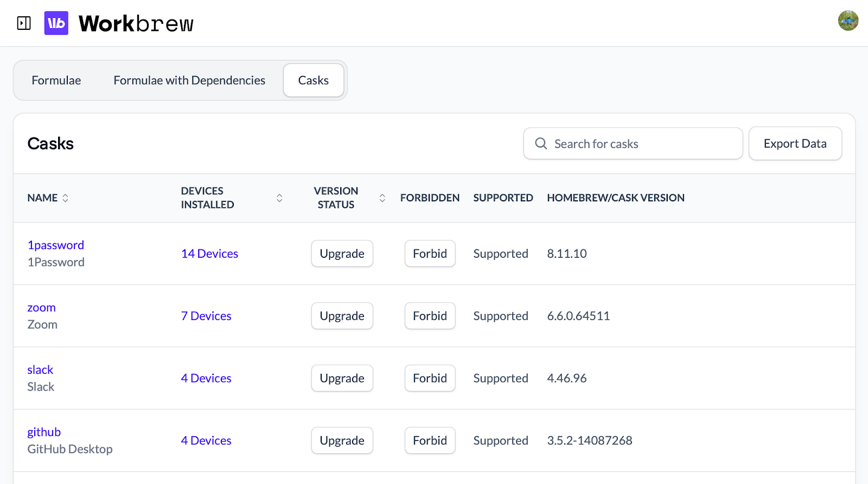
Task: Sort by Version Status column arrows
Action: coord(382,198)
